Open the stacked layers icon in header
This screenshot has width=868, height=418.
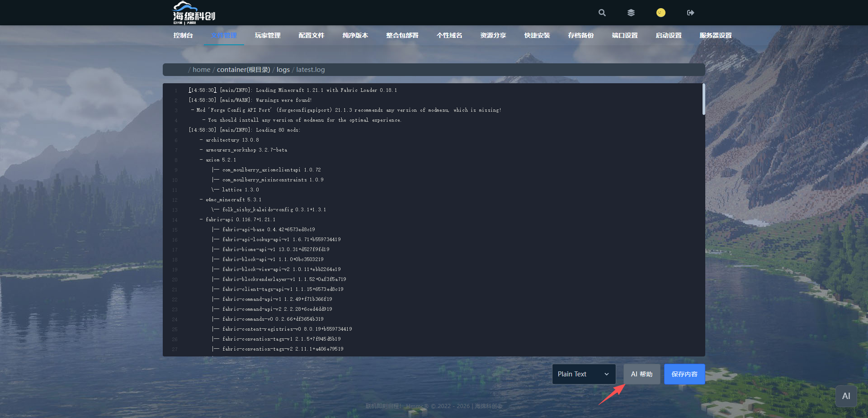click(631, 13)
